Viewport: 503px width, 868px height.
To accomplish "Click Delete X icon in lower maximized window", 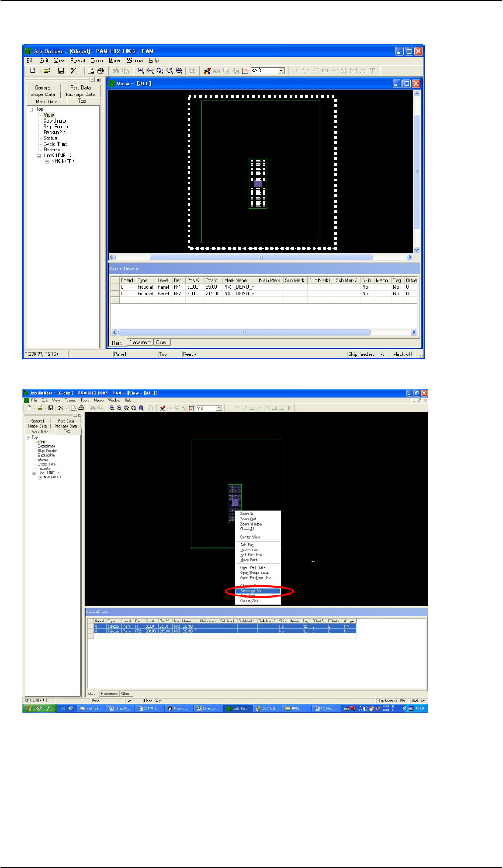I will (x=61, y=408).
